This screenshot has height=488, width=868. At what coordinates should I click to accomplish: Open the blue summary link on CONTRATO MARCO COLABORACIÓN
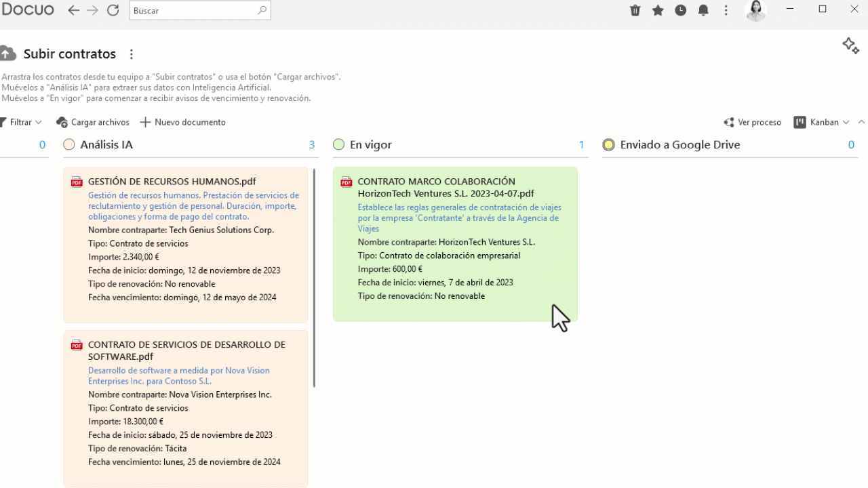tap(459, 218)
